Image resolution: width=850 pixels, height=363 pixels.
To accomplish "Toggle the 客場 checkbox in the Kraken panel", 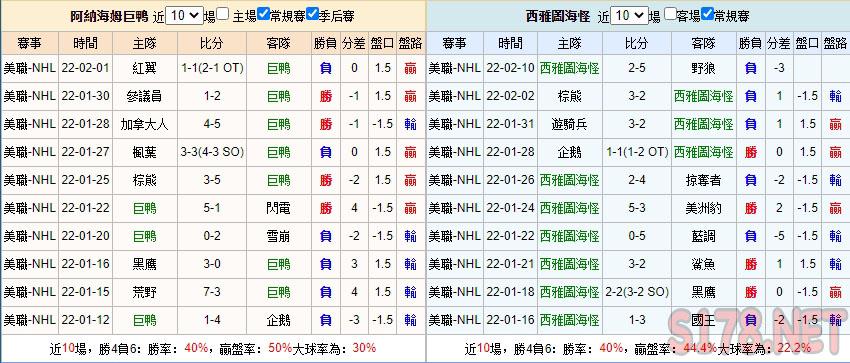I will pyautogui.click(x=670, y=14).
